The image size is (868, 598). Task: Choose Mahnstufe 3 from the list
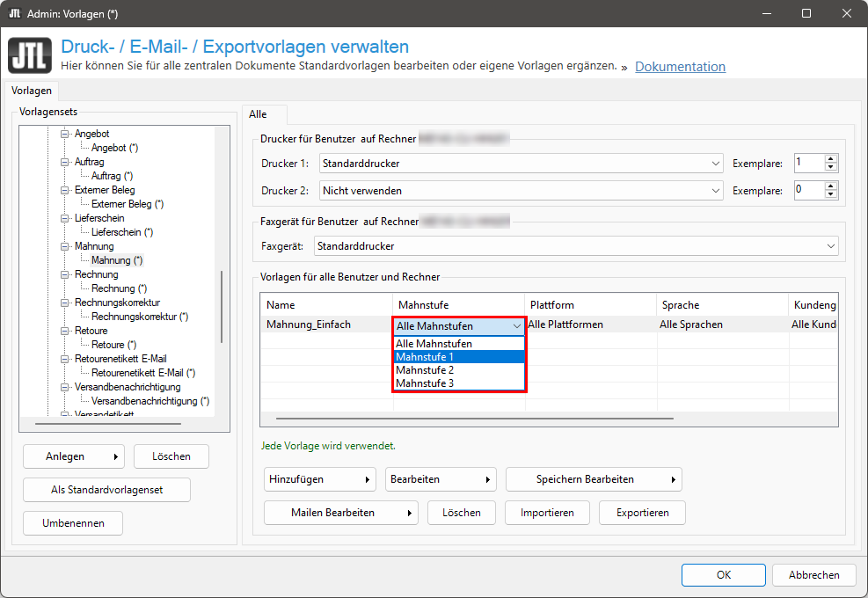(459, 383)
